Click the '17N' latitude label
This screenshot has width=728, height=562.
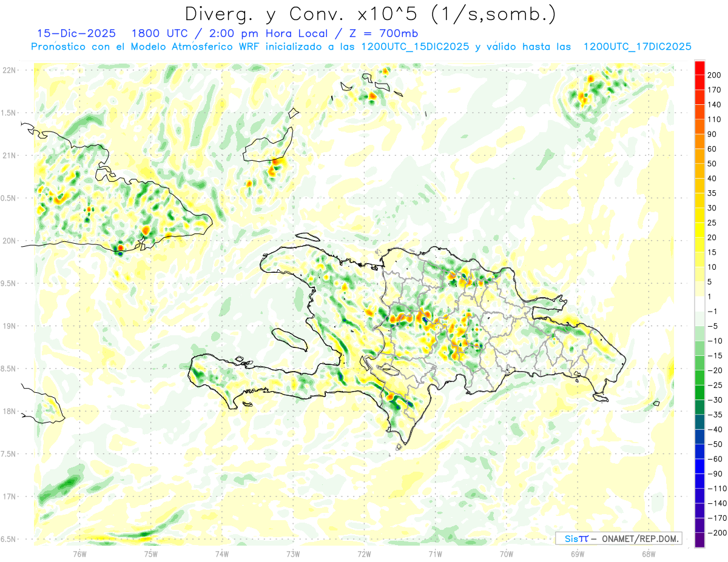click(10, 497)
